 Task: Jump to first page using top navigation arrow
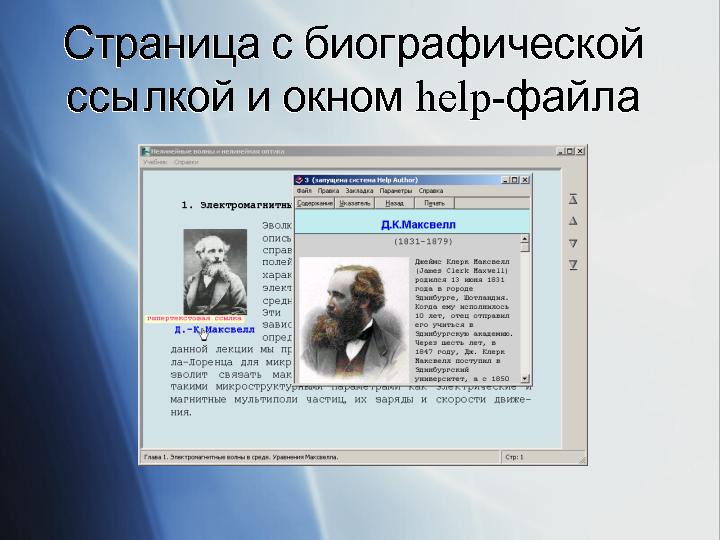pos(573,199)
